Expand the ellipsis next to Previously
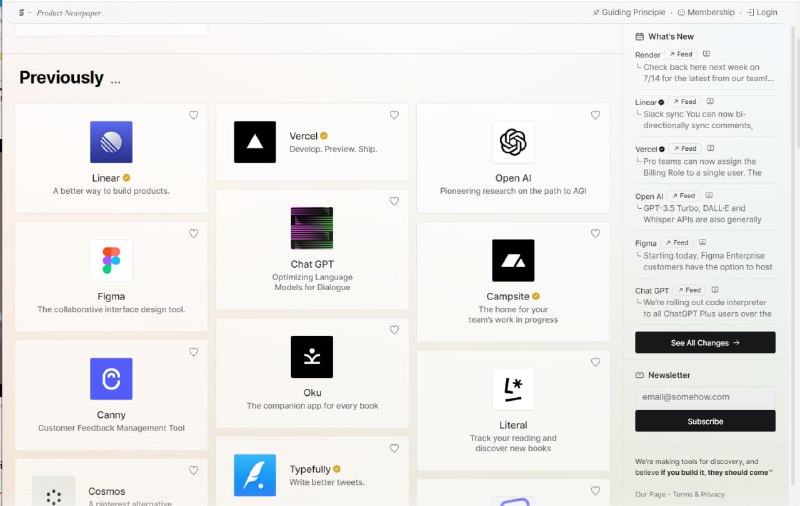Image resolution: width=800 pixels, height=506 pixels. pos(116,80)
